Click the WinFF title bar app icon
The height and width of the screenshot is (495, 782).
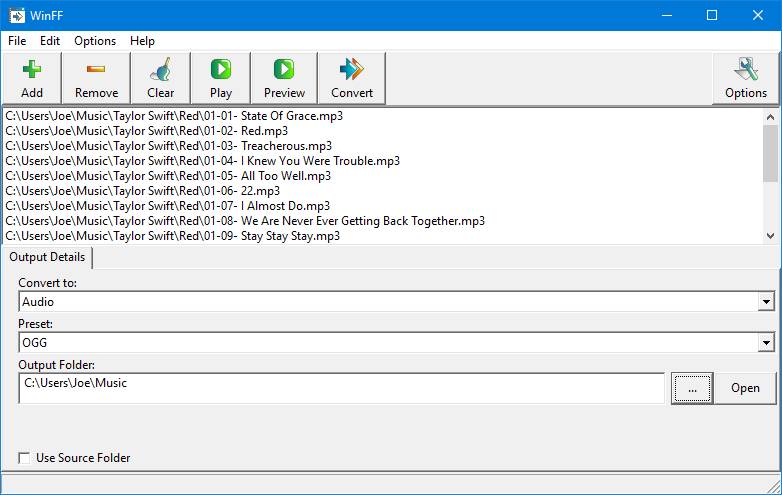[x=17, y=15]
